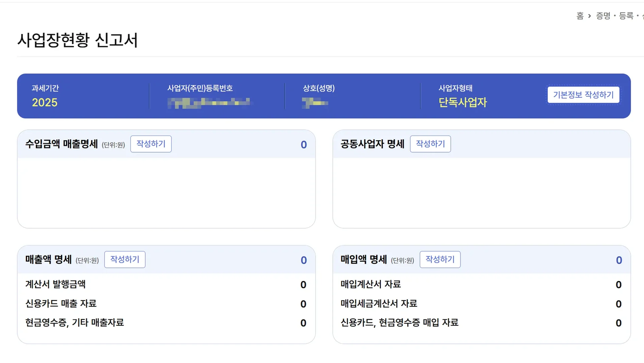
Task: Click 기본정보 작성하기 button
Action: click(583, 95)
